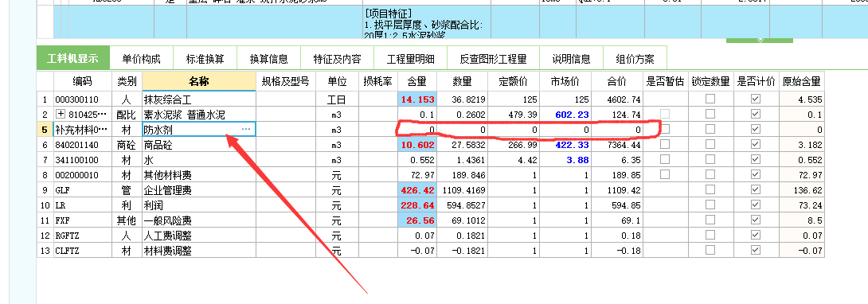Select the code cell 000300110
The image size is (868, 304).
(x=83, y=99)
